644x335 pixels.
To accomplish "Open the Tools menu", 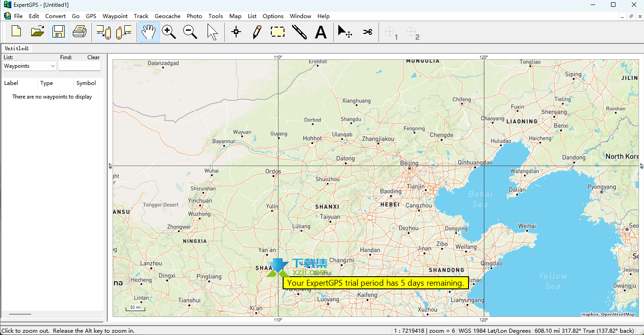I will pyautogui.click(x=216, y=16).
